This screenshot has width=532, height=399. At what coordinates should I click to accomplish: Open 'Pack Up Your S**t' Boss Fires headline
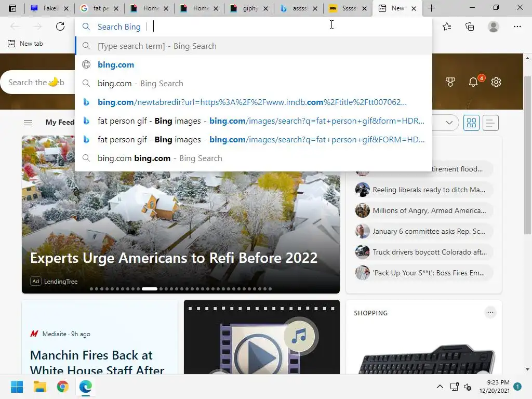point(429,272)
